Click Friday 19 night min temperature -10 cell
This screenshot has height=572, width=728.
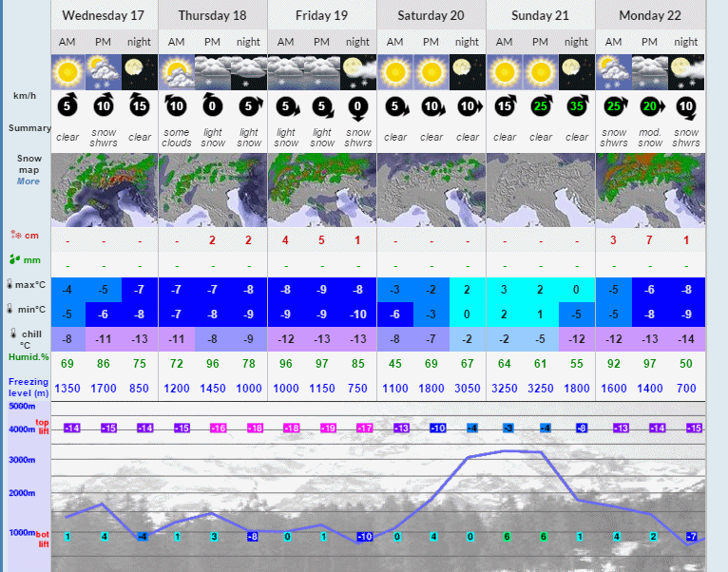pyautogui.click(x=357, y=315)
